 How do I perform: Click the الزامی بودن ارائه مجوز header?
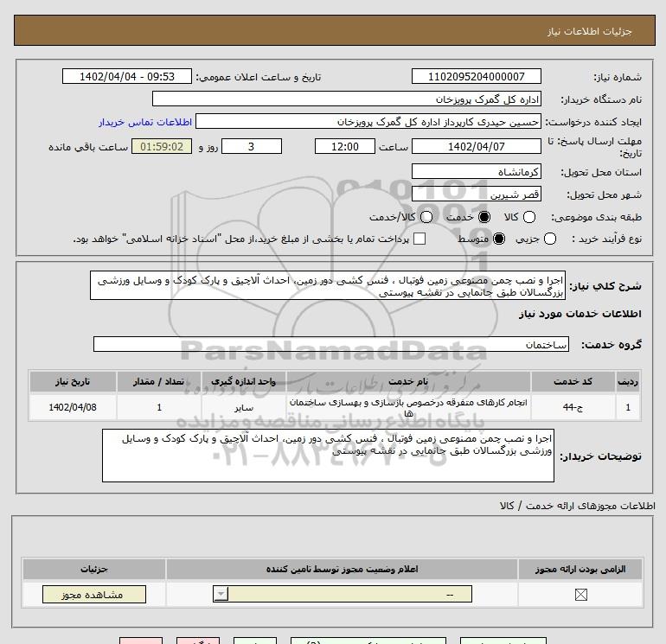580,569
